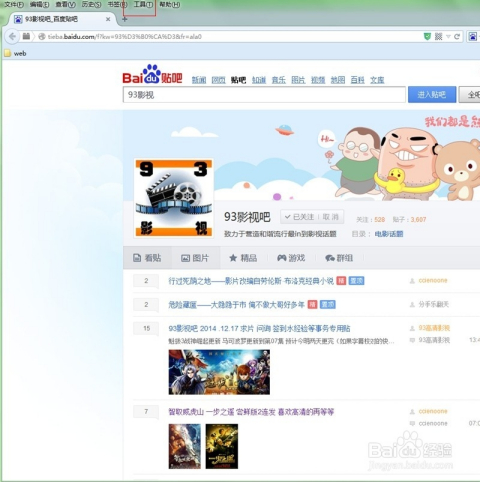Switch to the 图片 forum tab
The height and width of the screenshot is (482, 480).
195,258
